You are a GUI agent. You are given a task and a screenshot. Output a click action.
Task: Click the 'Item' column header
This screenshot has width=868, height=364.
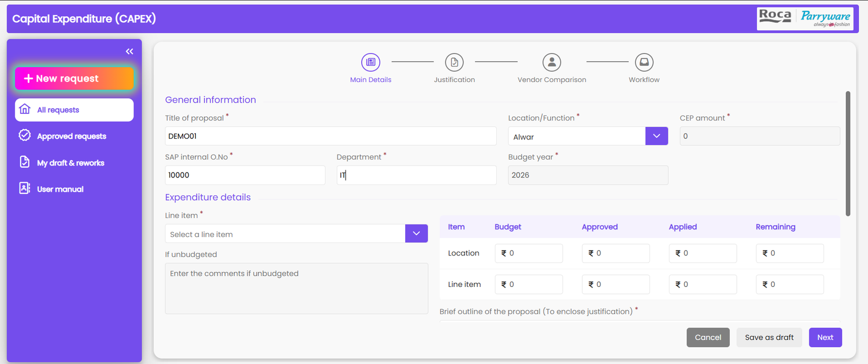coord(456,227)
